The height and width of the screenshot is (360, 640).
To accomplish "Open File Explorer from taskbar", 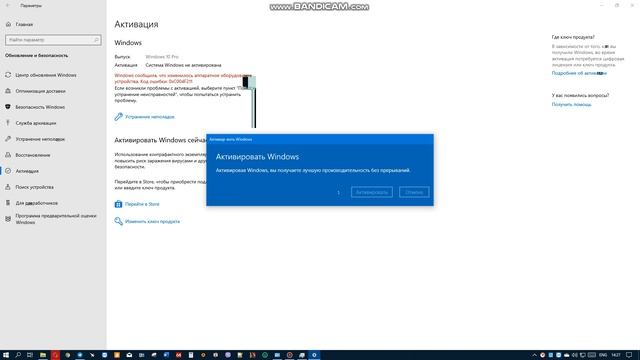I will pyautogui.click(x=43, y=355).
